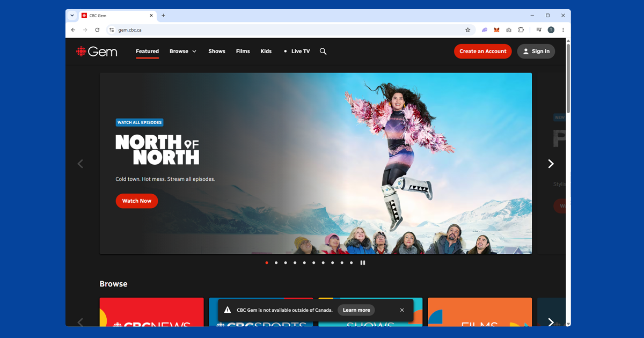Image resolution: width=644 pixels, height=338 pixels.
Task: Select the last carousel dot
Action: 352,263
